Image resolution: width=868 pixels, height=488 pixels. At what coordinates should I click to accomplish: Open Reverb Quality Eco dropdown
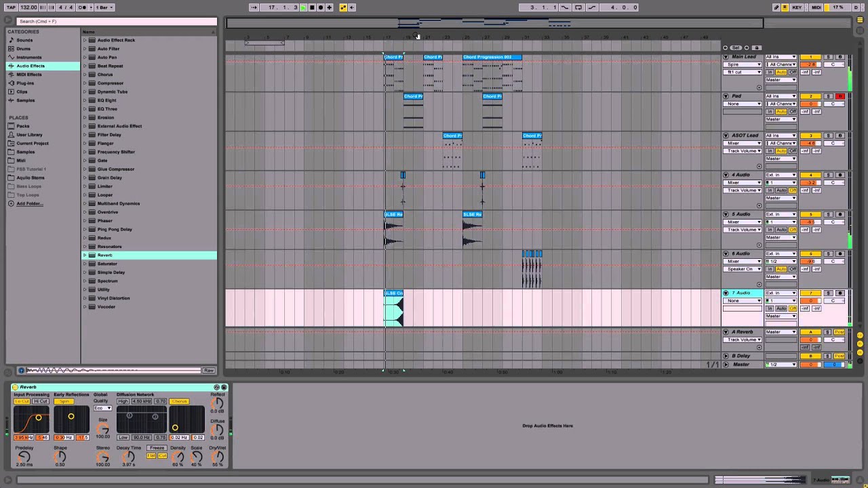pyautogui.click(x=103, y=408)
